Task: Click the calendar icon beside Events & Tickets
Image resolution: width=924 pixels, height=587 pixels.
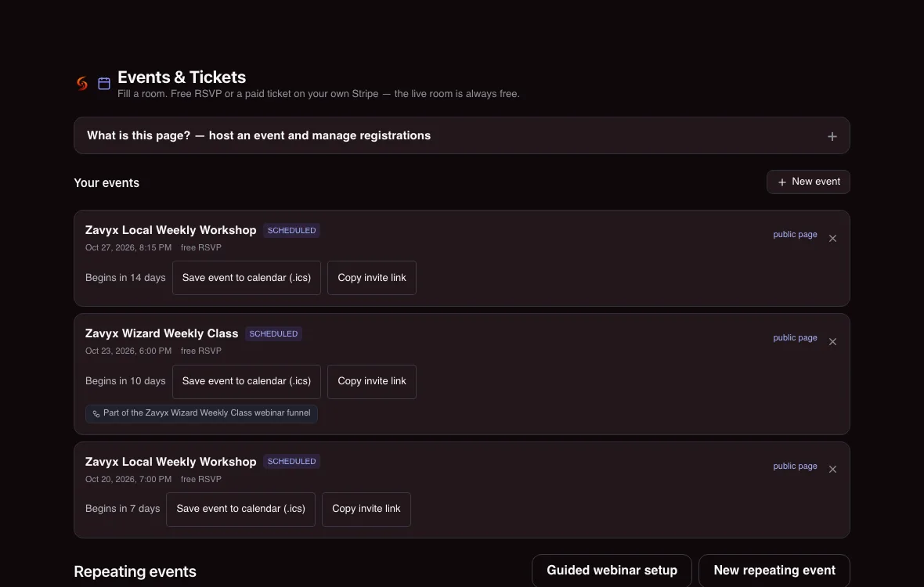Action: [x=104, y=84]
